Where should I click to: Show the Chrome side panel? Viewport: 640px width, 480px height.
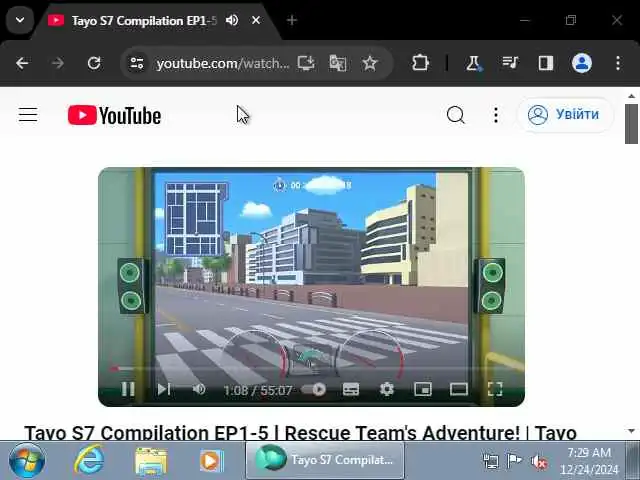point(546,63)
